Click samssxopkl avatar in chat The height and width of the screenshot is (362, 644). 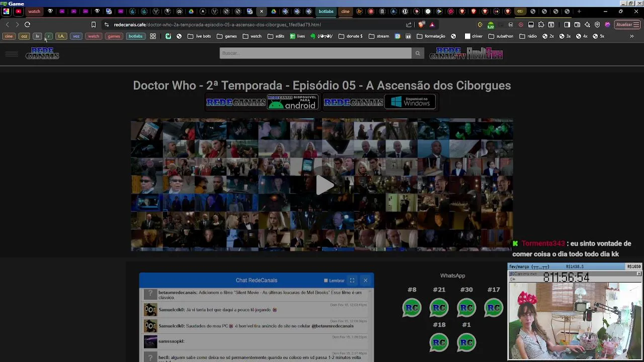click(x=150, y=342)
